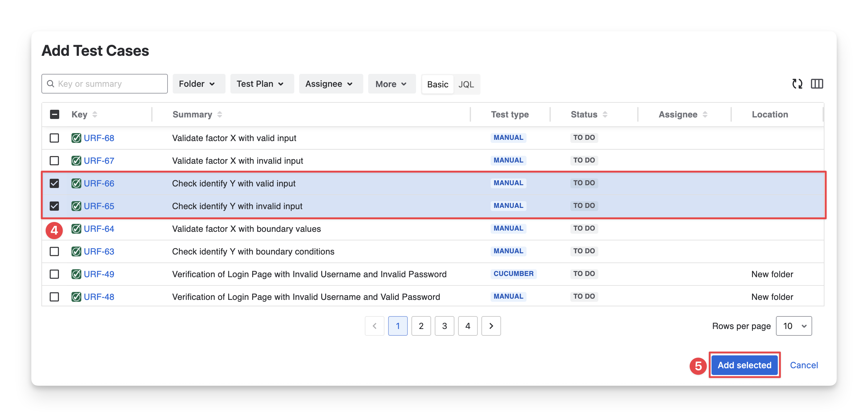Open the Folder filter dropdown
The height and width of the screenshot is (417, 868).
coord(198,84)
